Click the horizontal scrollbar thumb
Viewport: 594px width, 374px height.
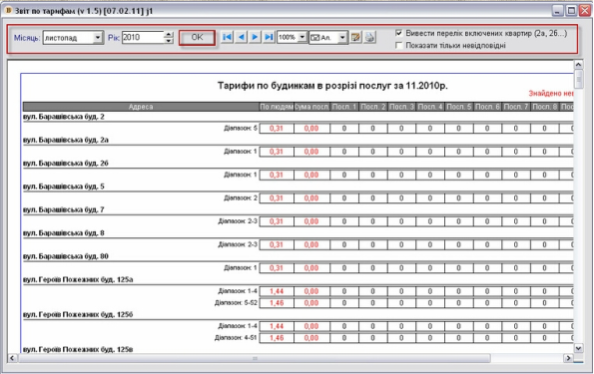[255, 358]
